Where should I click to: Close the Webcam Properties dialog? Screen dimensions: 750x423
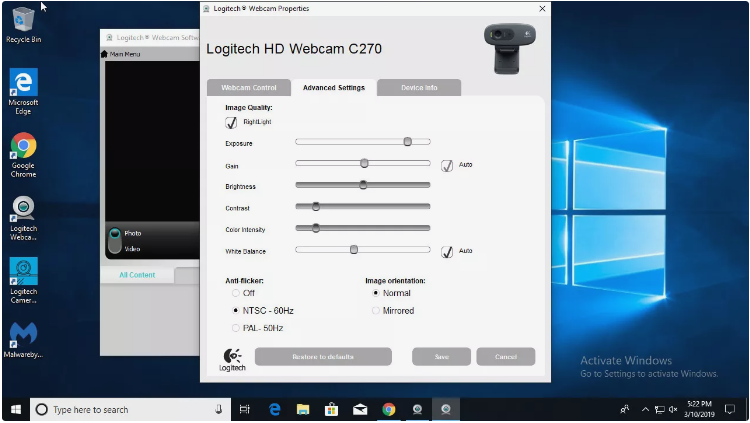(x=542, y=9)
